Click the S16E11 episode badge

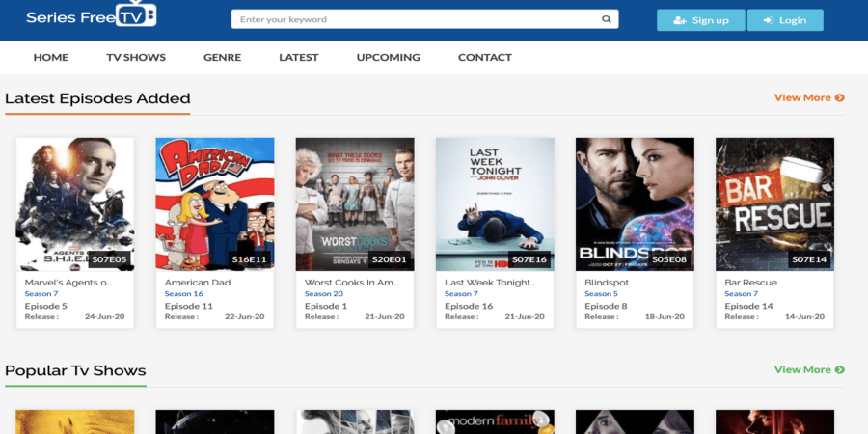click(250, 259)
